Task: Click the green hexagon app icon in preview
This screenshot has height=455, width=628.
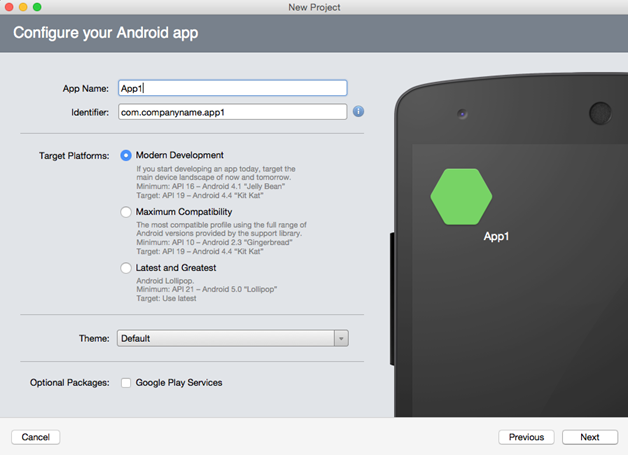Action: [x=461, y=196]
